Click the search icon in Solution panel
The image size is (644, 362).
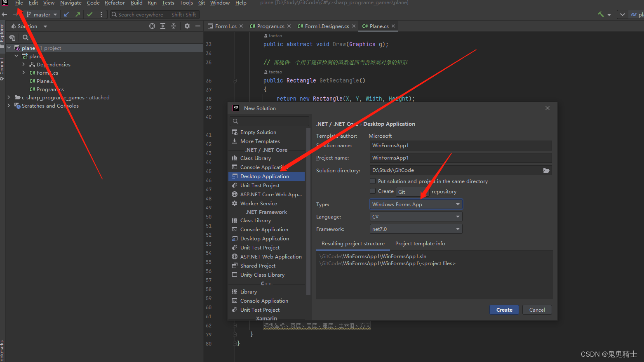(x=26, y=38)
